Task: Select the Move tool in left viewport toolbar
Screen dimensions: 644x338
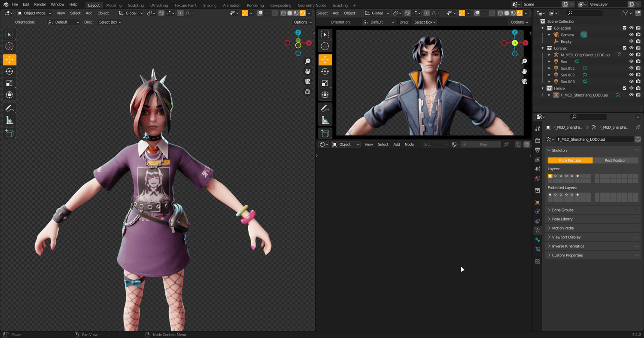Action: click(x=9, y=60)
